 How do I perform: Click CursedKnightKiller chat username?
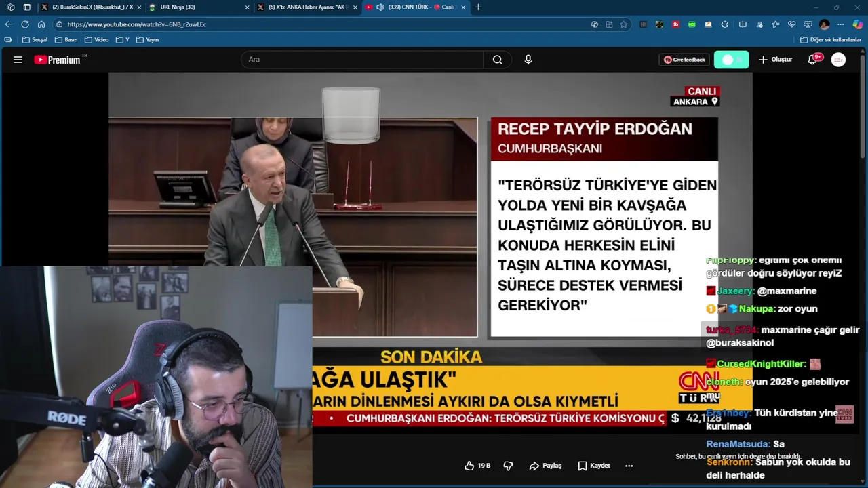point(761,364)
